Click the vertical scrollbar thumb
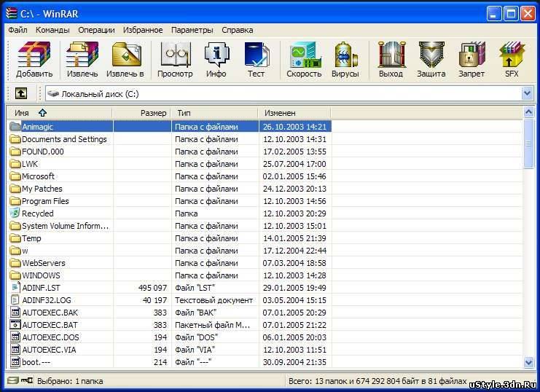The height and width of the screenshot is (392, 540). click(x=528, y=144)
